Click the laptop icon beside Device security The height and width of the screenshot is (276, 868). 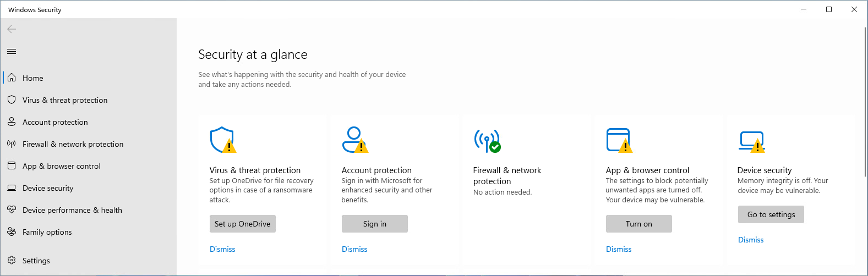tap(12, 187)
